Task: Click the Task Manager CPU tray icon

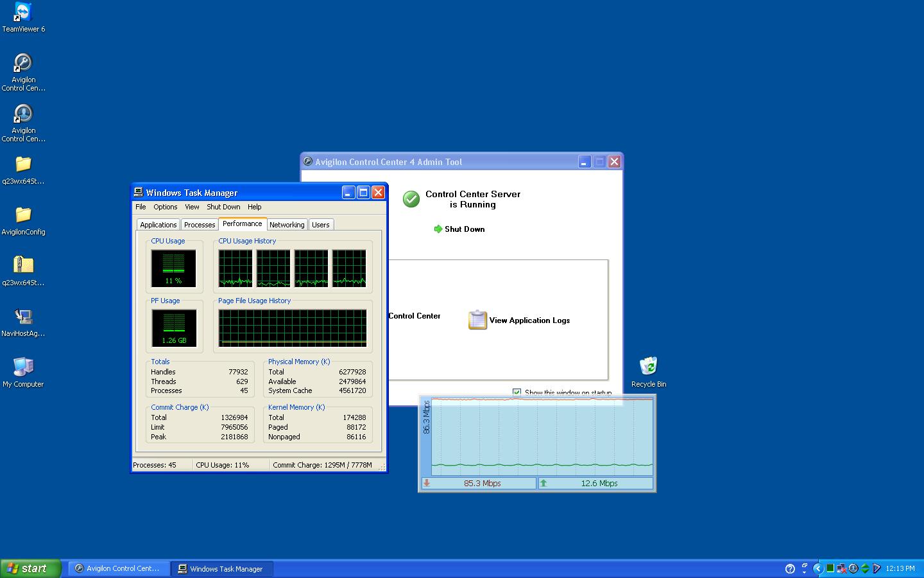Action: point(830,568)
